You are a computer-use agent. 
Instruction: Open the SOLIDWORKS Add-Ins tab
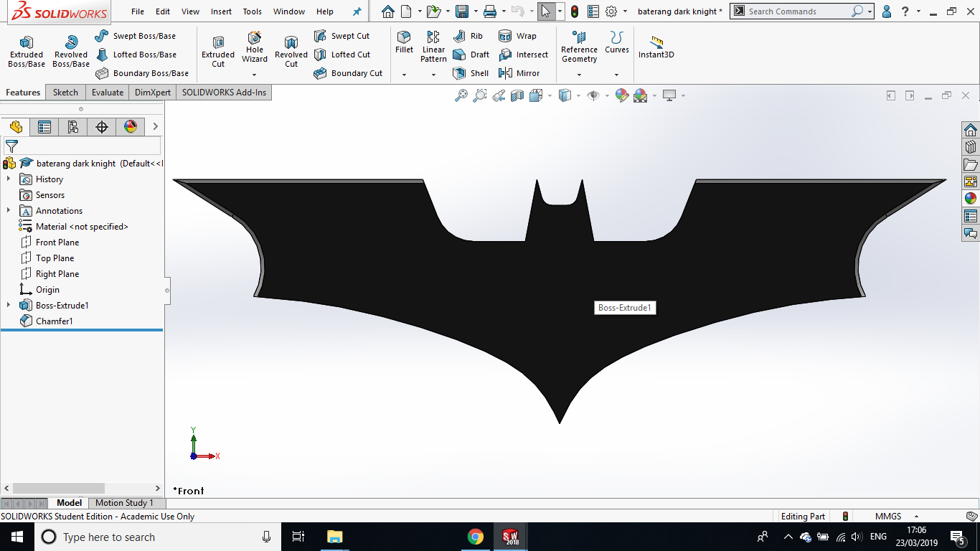(x=224, y=93)
